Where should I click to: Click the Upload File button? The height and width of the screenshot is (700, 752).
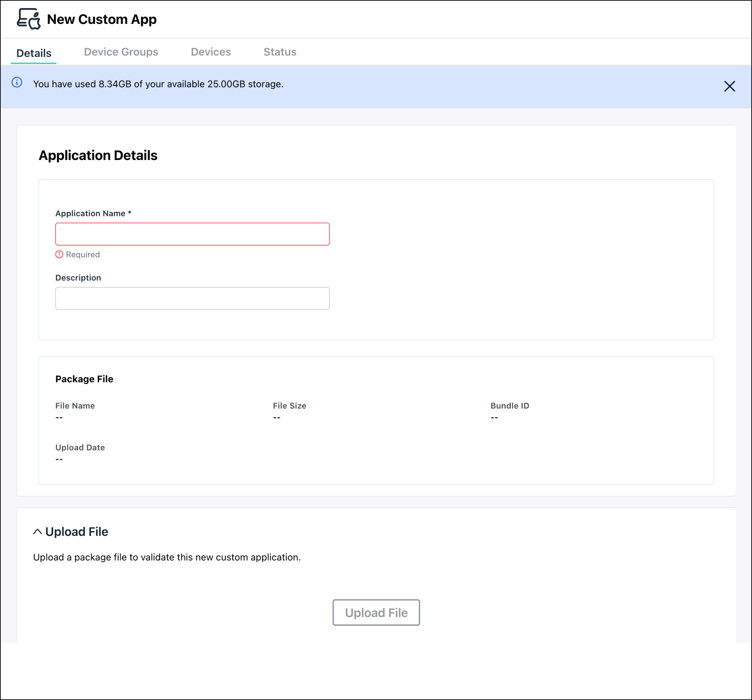tap(376, 612)
